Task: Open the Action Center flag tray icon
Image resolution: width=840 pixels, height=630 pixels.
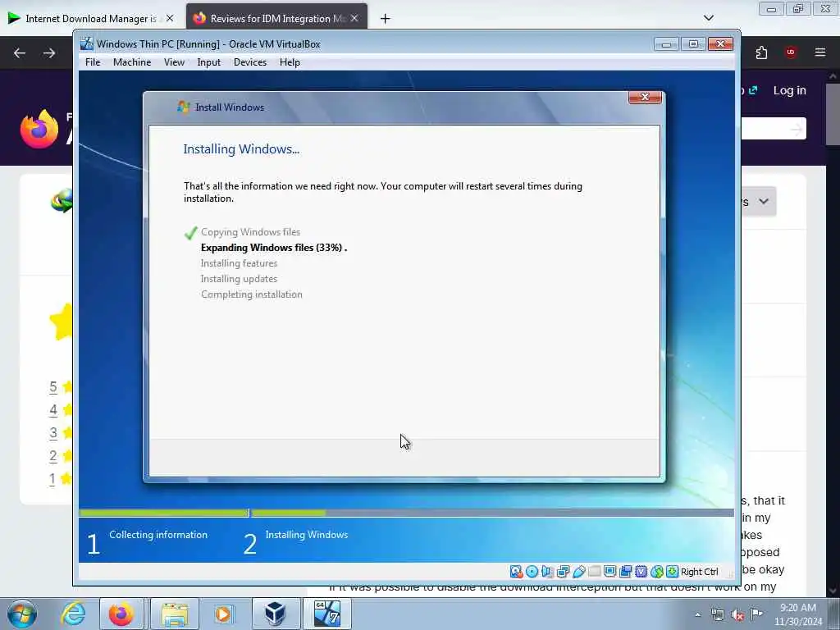Action: pyautogui.click(x=756, y=614)
